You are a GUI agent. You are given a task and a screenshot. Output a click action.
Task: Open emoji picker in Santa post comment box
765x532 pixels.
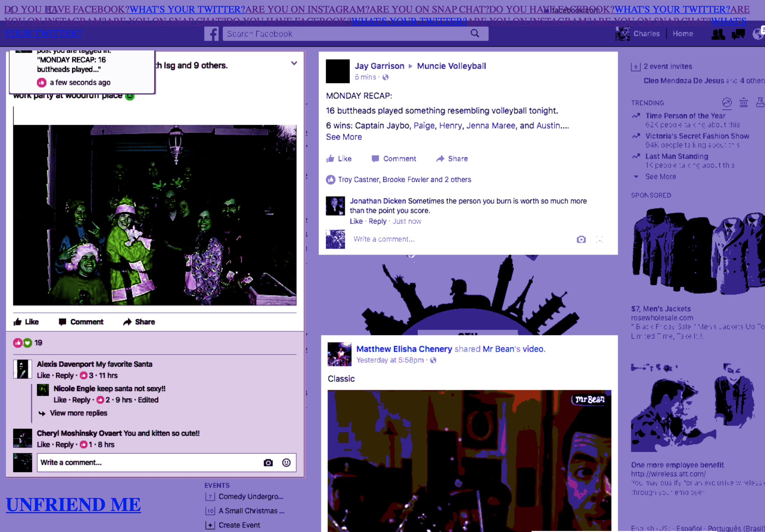pyautogui.click(x=286, y=463)
